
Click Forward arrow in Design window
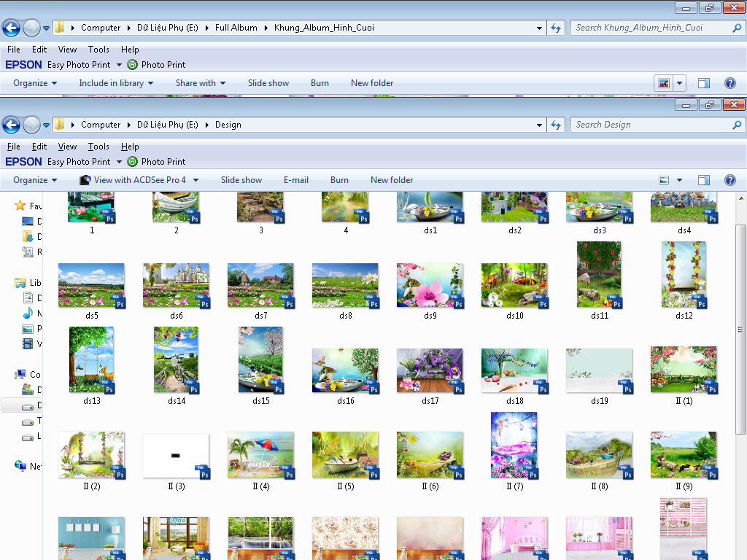click(31, 125)
